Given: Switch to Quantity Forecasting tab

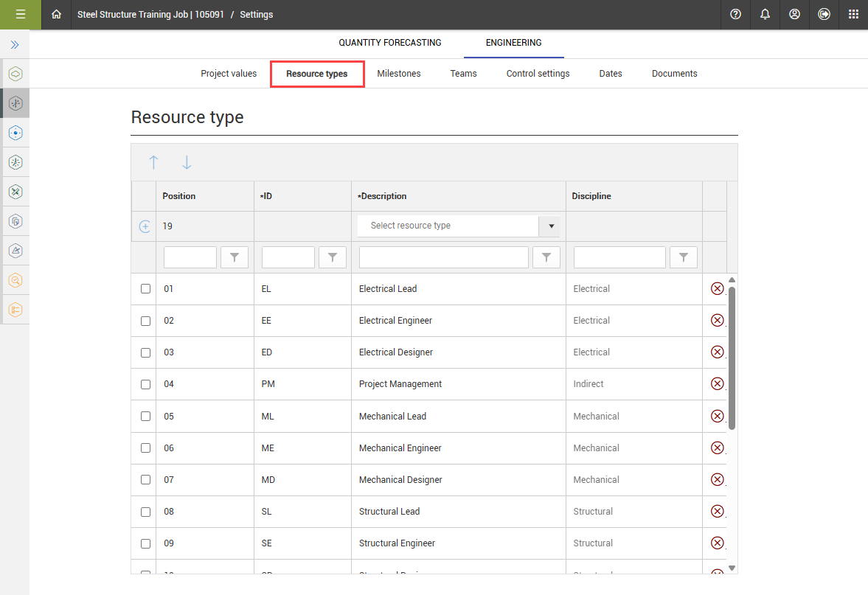Looking at the screenshot, I should pos(389,43).
